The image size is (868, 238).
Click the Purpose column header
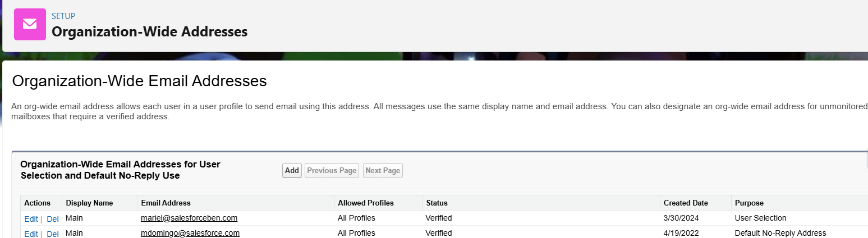[x=748, y=203]
